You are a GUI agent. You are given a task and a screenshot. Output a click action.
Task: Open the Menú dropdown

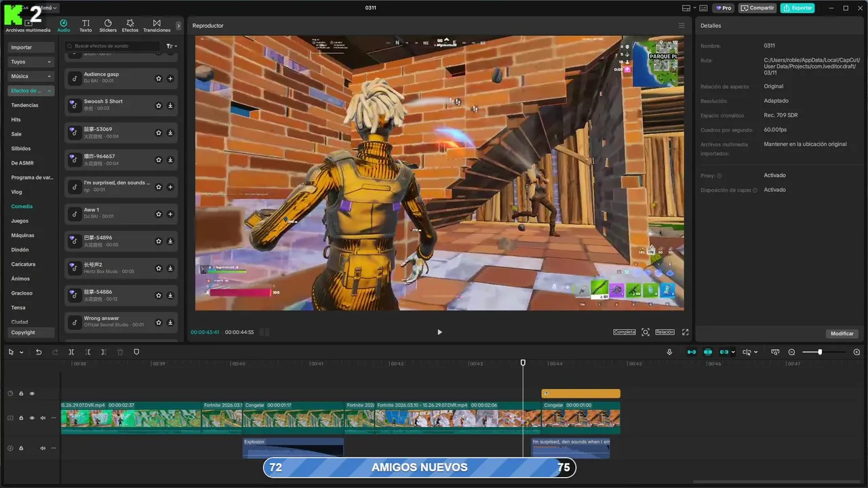pos(47,8)
